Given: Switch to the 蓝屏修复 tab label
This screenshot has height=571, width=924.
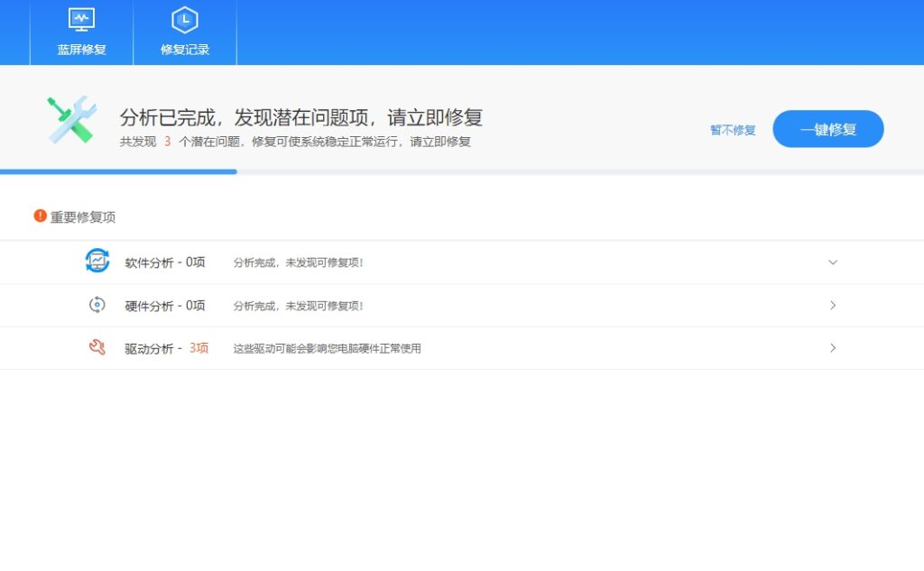Looking at the screenshot, I should click(81, 50).
